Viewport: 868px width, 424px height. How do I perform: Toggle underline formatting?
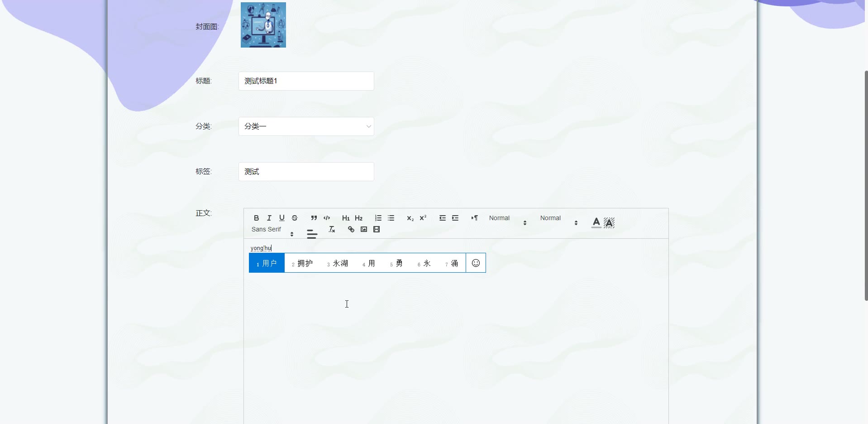click(281, 218)
